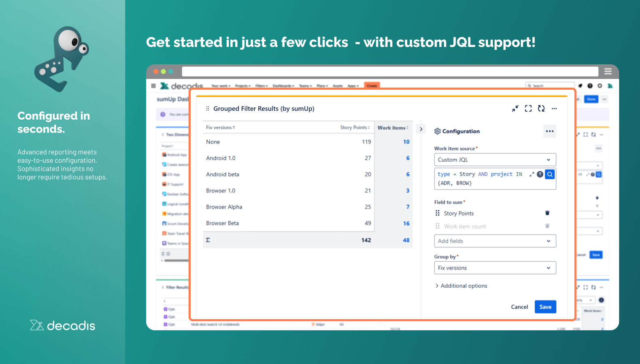The width and height of the screenshot is (640, 364).
Task: Open the Add fields dropdown
Action: pos(495,241)
